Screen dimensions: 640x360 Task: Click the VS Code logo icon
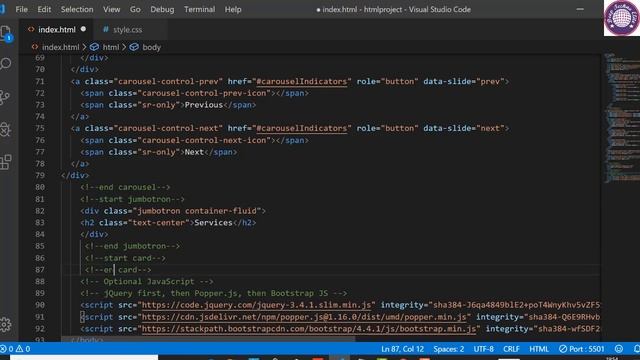(x=2, y=9)
